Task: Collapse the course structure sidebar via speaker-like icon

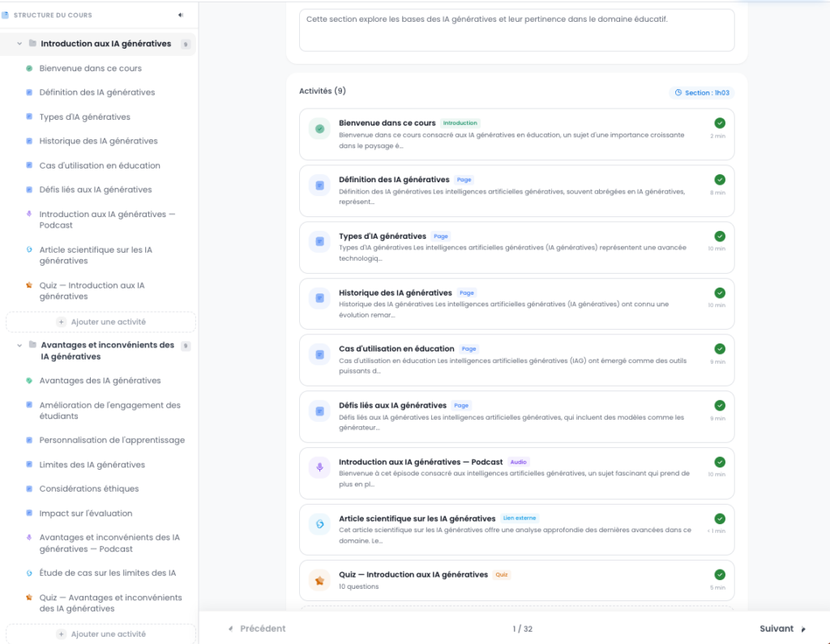Action: tap(181, 15)
